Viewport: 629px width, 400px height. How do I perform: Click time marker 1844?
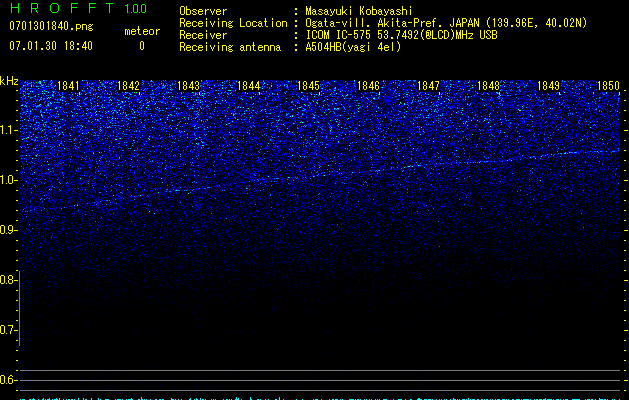click(249, 86)
